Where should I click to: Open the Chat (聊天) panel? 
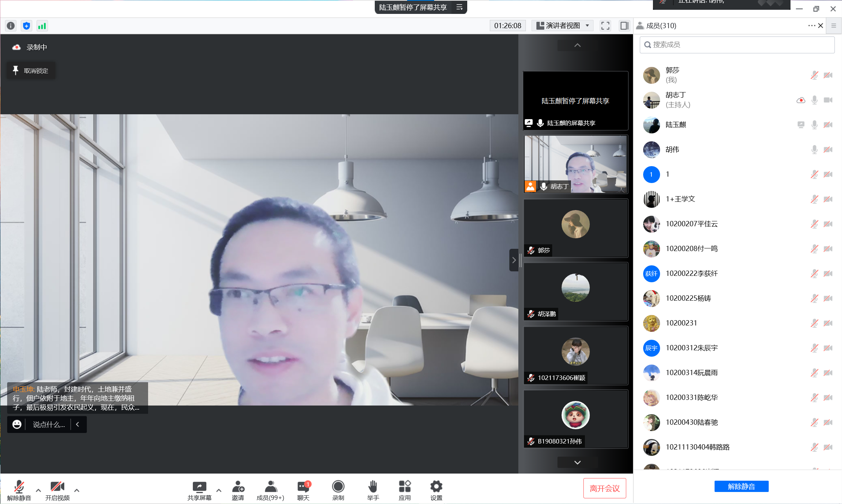tap(303, 490)
